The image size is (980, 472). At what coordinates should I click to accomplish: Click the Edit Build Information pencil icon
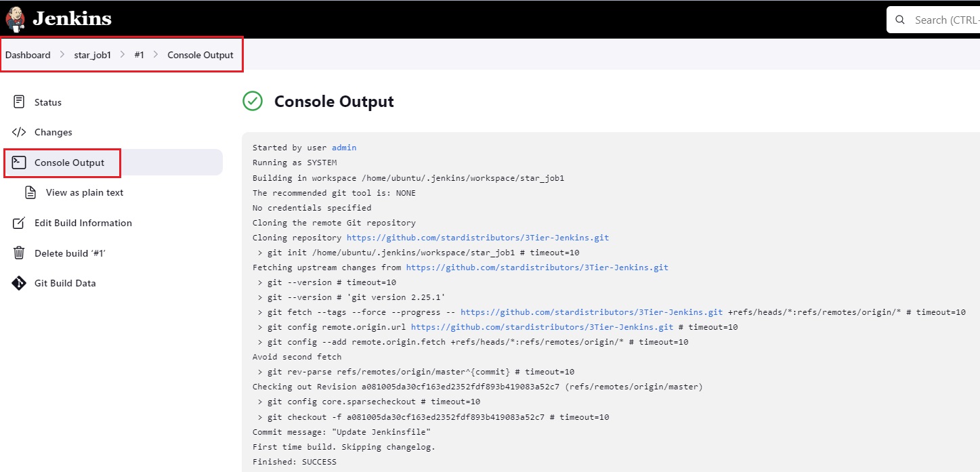click(x=19, y=223)
